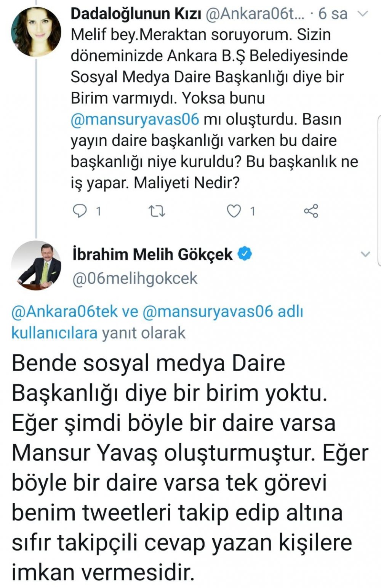Open reply icon under Dadaloğlunun Kızı tweet
381x588 pixels.
(x=79, y=211)
